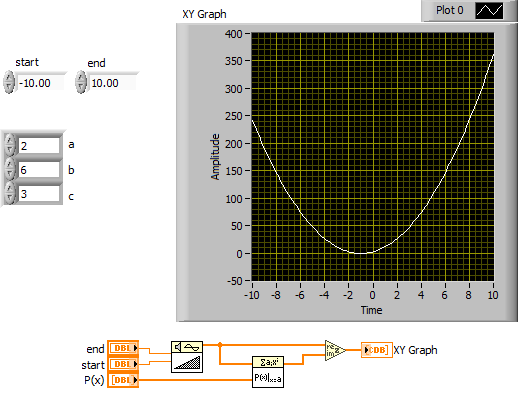
Task: Click the end field showing 10.00
Action: tap(113, 83)
